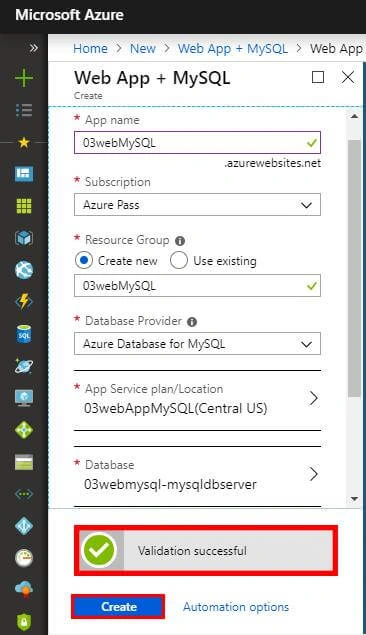
Task: Go to New breadcrumb
Action: tap(143, 49)
